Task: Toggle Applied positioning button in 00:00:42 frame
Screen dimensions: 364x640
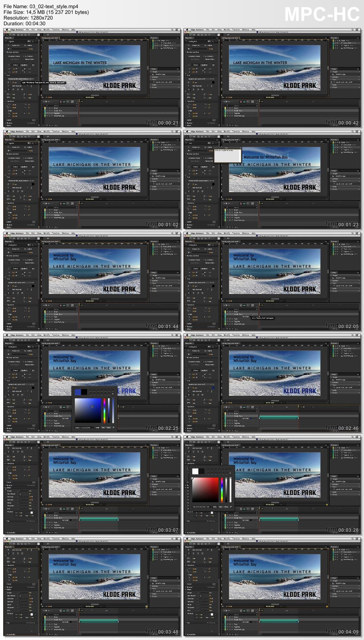Action: (204, 65)
